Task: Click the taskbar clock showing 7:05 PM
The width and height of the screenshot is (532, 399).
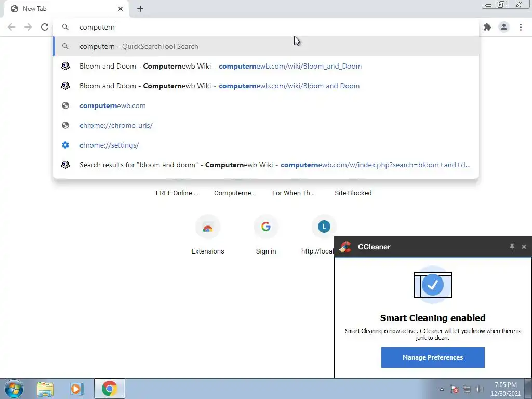Action: (506, 389)
